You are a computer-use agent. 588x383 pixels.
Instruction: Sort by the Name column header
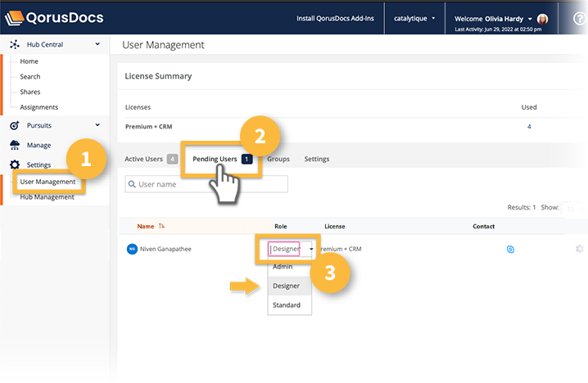(146, 227)
